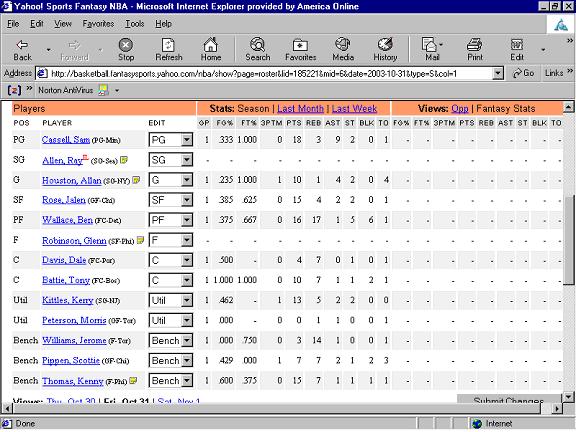Click the Stop toolbar icon
Screen dimensions: 576x432
point(126,45)
